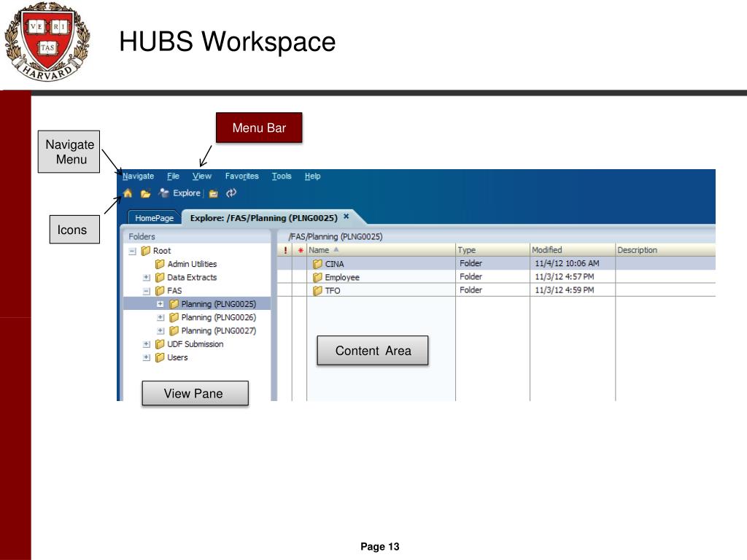Click the TFO folder icon
This screenshot has height=560, width=747.
click(318, 290)
